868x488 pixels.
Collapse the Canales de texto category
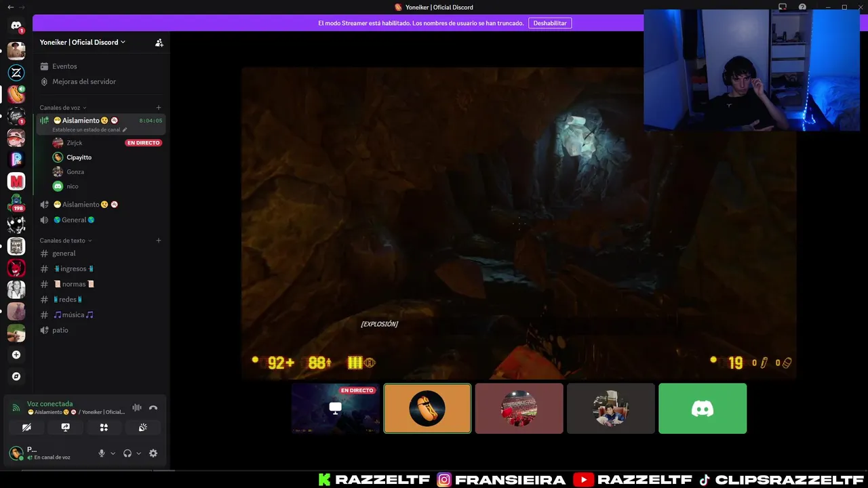66,241
